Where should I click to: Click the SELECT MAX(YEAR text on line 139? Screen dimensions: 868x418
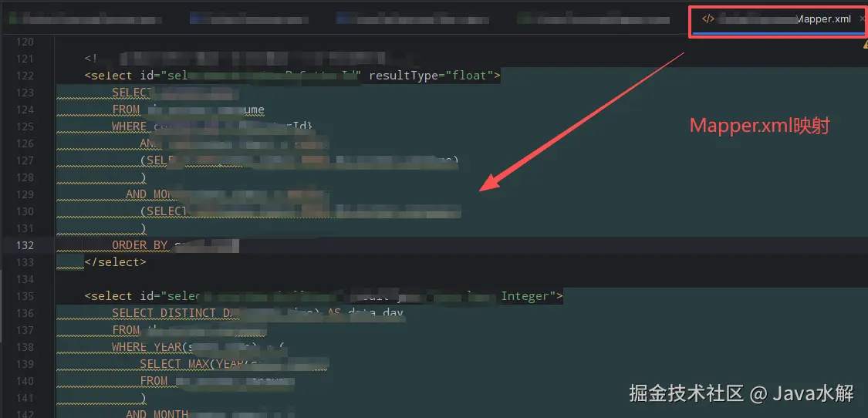click(x=191, y=364)
